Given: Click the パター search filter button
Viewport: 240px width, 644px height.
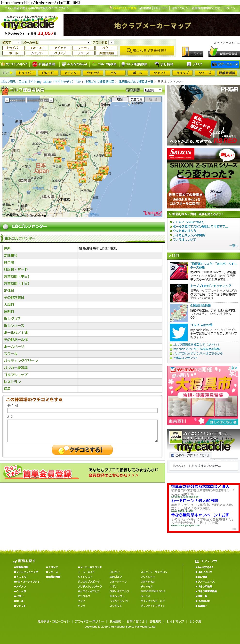Looking at the screenshot, I should [x=106, y=48].
